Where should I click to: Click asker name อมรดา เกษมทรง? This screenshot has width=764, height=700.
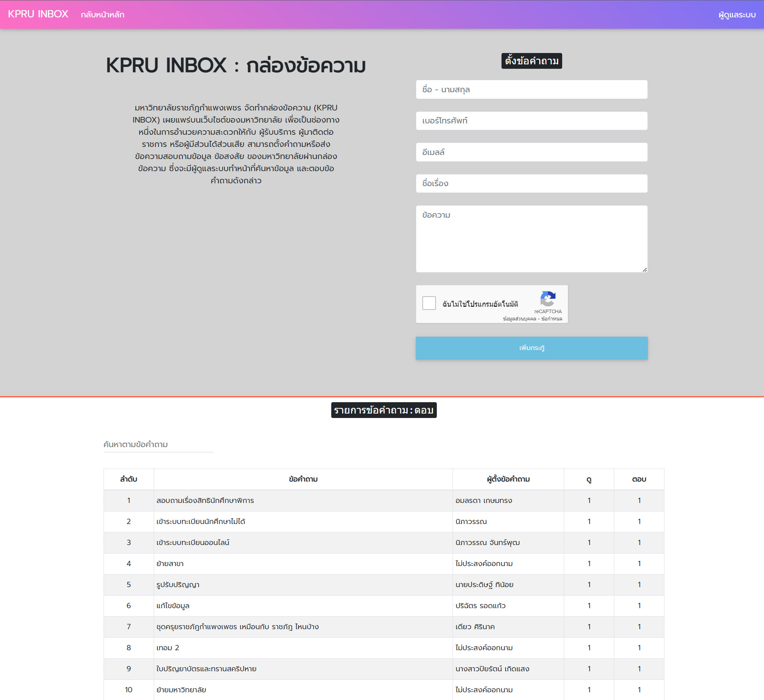pyautogui.click(x=484, y=501)
